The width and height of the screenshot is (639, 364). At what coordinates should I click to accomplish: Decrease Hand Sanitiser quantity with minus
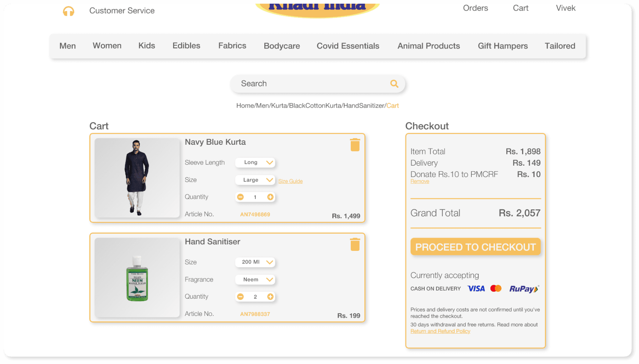click(240, 297)
